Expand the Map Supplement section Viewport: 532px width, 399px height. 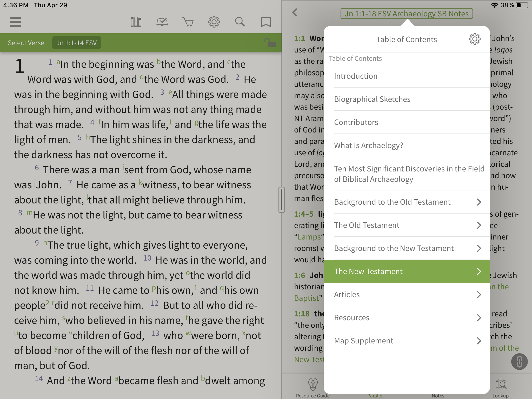tap(407, 341)
